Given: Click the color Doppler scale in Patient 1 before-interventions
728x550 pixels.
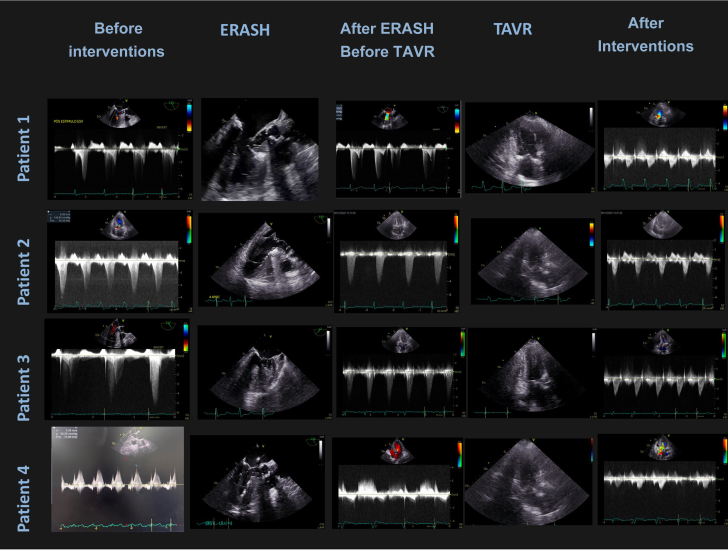Looking at the screenshot, I should click(189, 117).
